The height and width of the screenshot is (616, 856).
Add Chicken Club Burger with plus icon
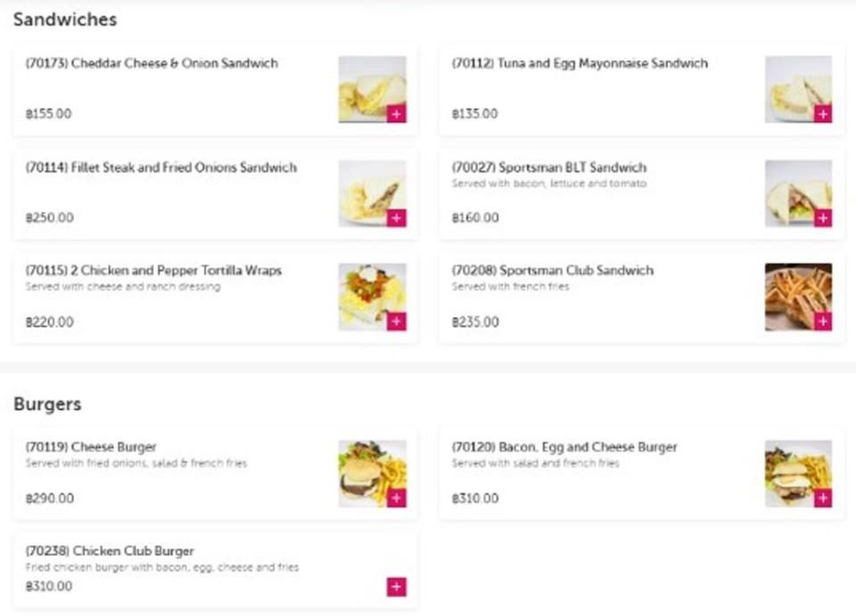click(x=396, y=587)
